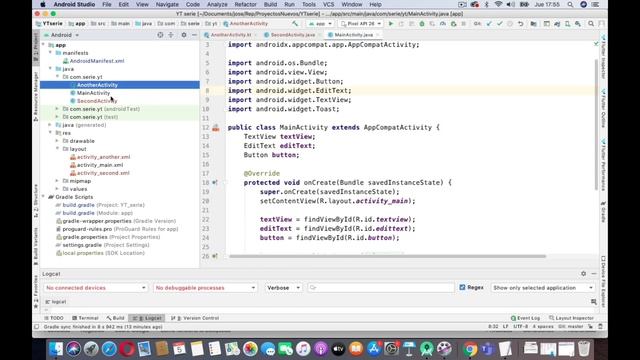The height and width of the screenshot is (360, 640).
Task: Open Finder from the Dock
Action: (56, 349)
